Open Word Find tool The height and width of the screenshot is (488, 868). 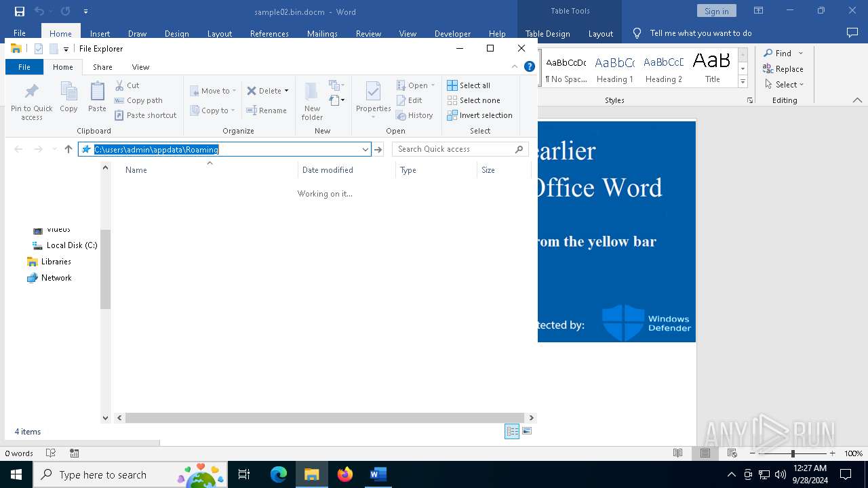coord(777,53)
